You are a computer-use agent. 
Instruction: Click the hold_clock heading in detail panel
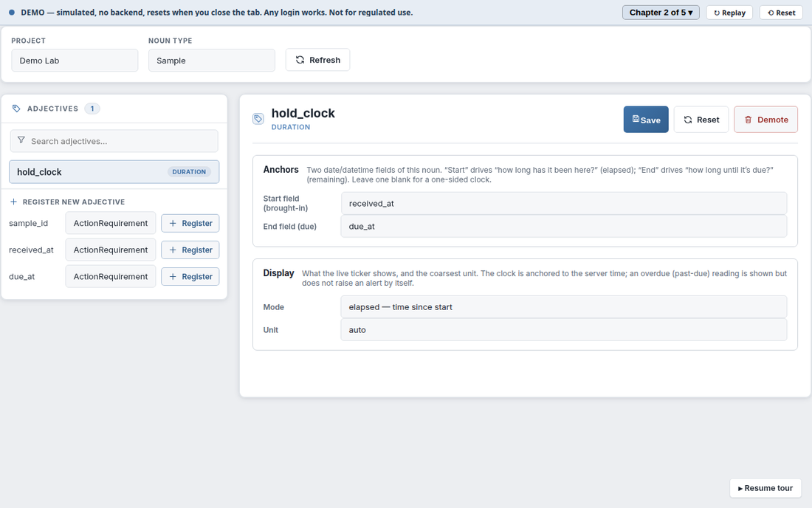coord(303,113)
